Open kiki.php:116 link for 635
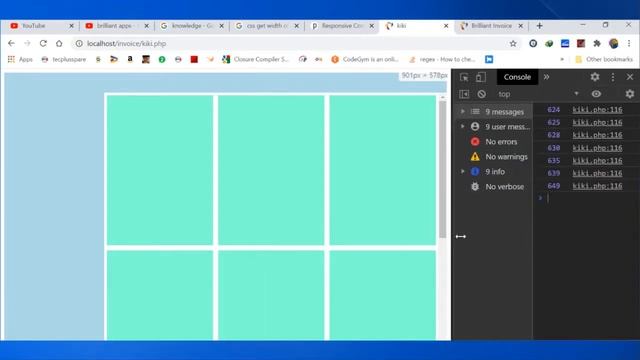 (597, 160)
